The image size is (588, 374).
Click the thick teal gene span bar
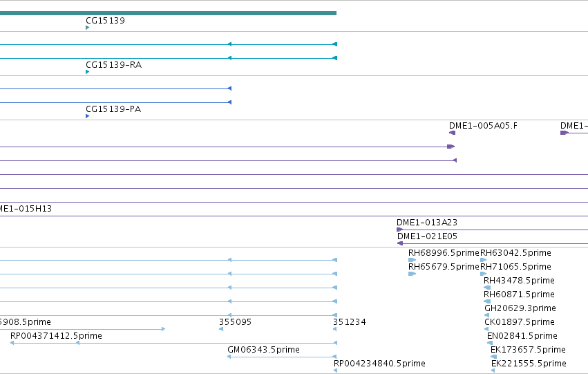click(168, 13)
